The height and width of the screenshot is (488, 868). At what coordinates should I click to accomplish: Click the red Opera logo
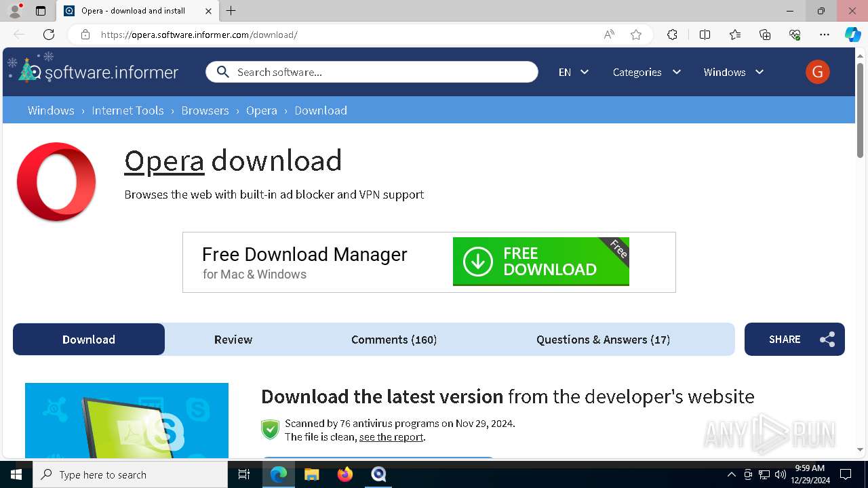click(x=56, y=182)
